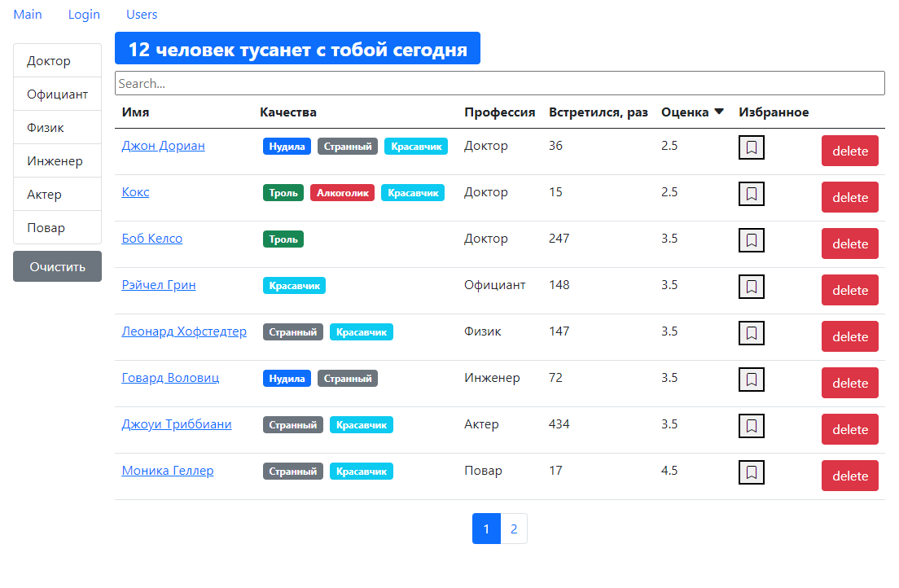This screenshot has height=588, width=899.
Task: Open Леонард Хофстедтер profile link
Action: click(184, 331)
